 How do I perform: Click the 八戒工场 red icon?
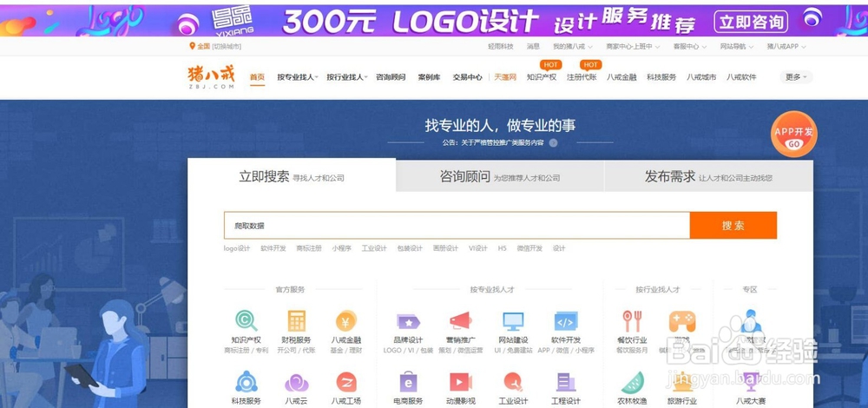[346, 382]
